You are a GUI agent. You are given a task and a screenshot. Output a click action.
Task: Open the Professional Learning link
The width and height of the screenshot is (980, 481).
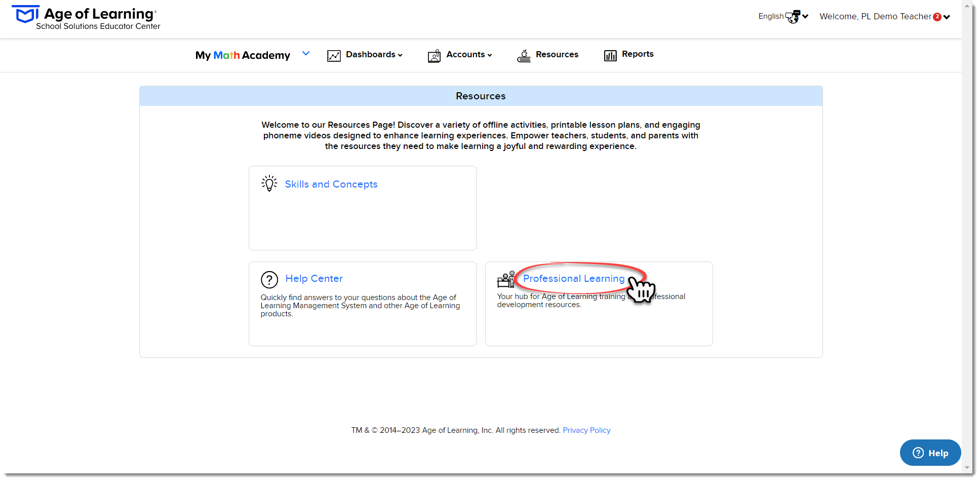coord(574,279)
